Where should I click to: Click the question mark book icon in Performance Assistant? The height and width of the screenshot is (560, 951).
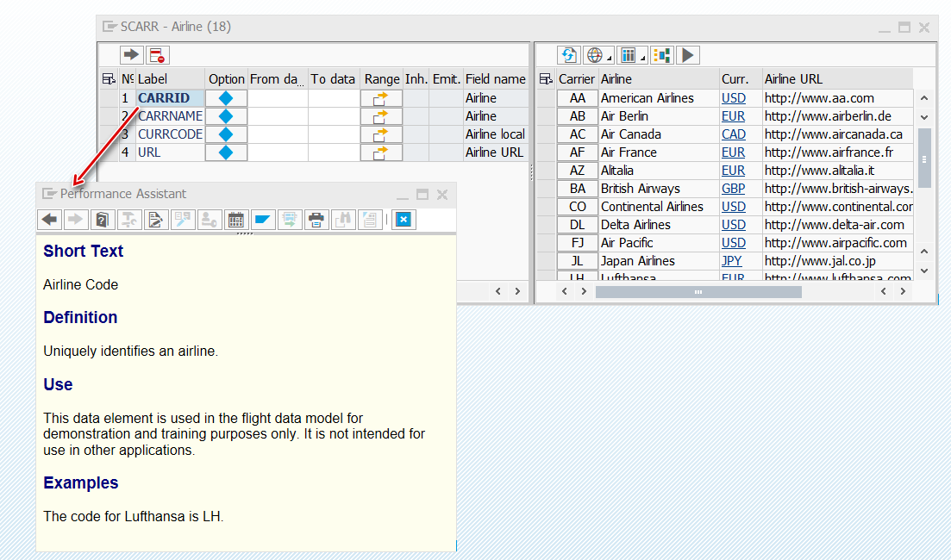(103, 220)
